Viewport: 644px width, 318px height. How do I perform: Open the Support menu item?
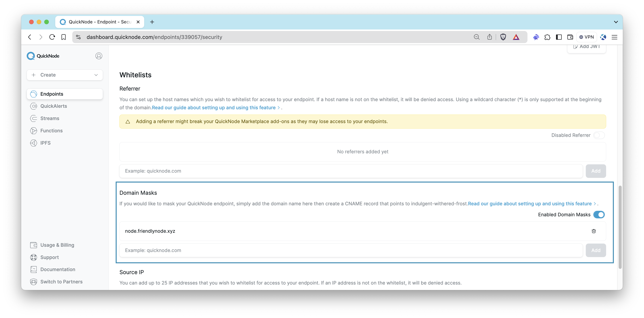tap(49, 257)
